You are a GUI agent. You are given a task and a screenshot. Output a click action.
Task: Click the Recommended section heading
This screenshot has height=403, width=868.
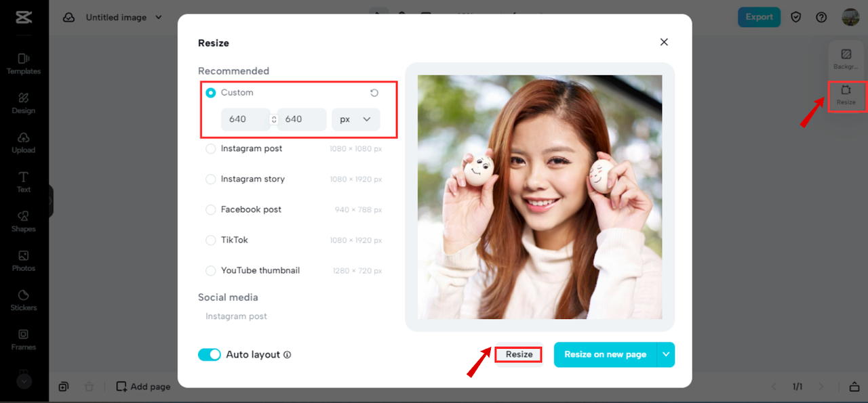(x=233, y=71)
